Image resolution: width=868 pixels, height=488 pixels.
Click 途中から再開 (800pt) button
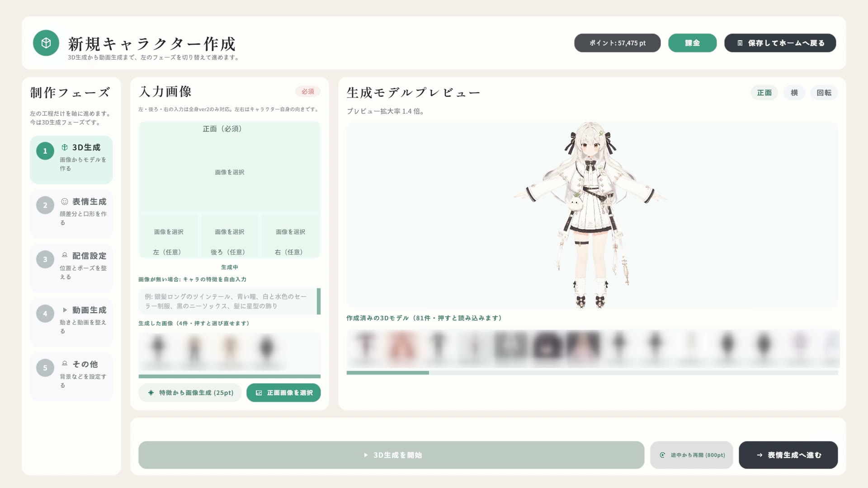(x=691, y=455)
